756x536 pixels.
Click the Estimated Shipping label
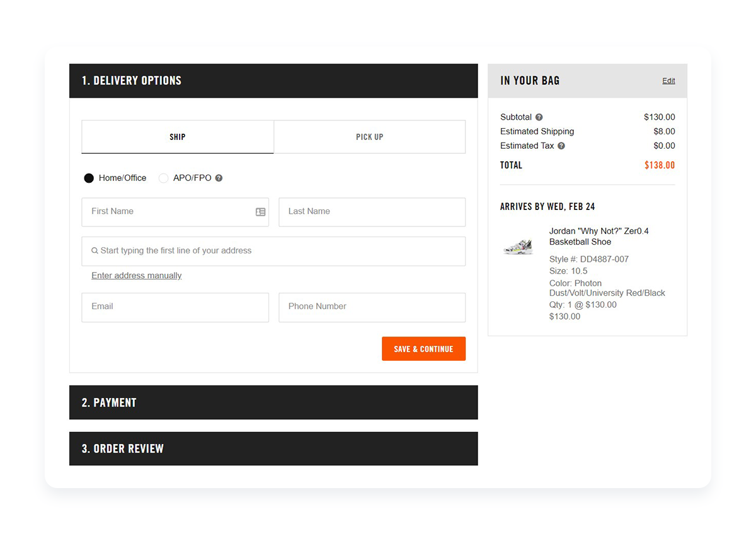pyautogui.click(x=537, y=132)
